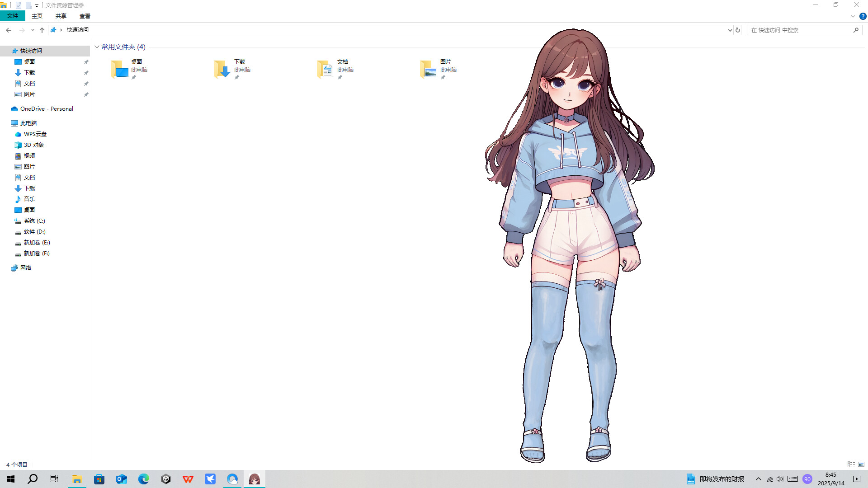This screenshot has width=868, height=488.
Task: Click the Properties icon on quick access toolbar
Action: pyautogui.click(x=18, y=5)
